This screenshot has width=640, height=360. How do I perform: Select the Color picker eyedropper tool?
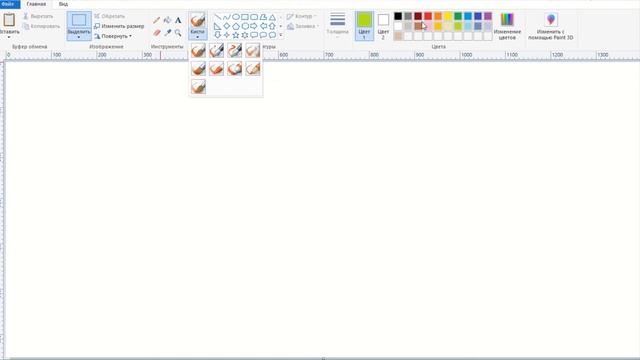[x=167, y=33]
